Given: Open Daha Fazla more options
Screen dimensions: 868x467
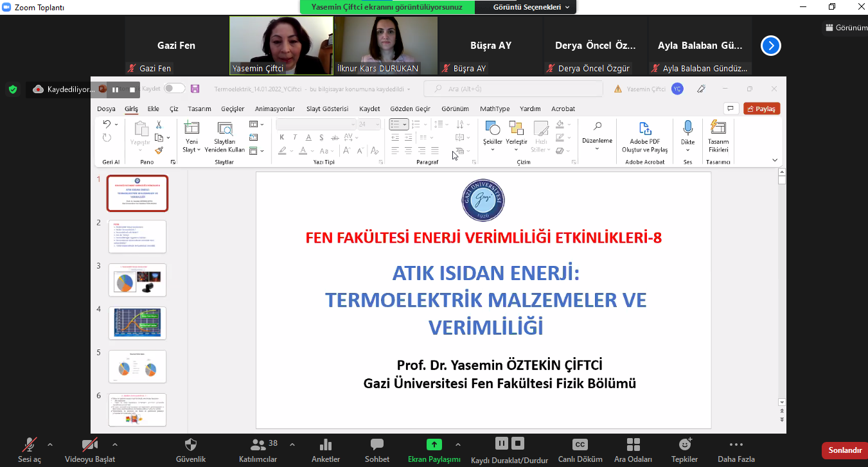Looking at the screenshot, I should point(736,445).
